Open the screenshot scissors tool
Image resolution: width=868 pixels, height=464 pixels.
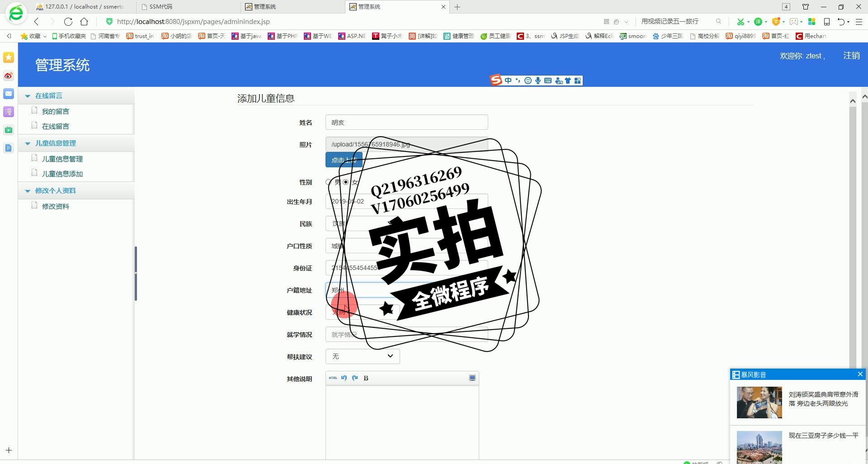coord(740,21)
